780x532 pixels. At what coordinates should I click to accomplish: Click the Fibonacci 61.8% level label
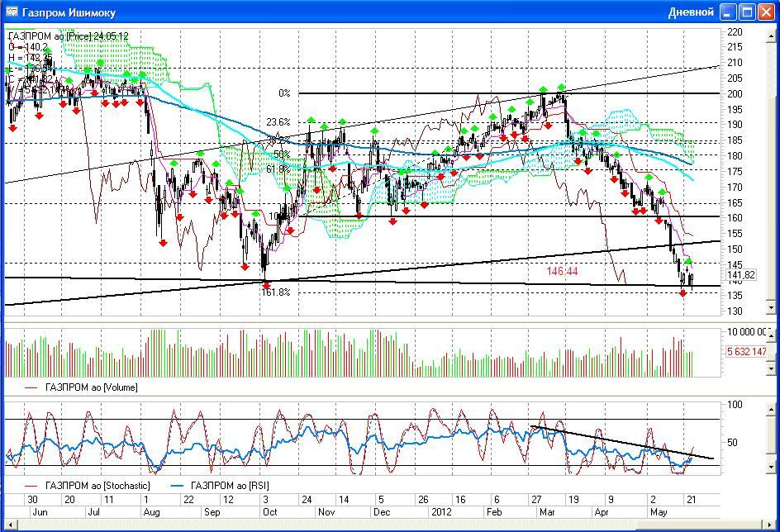point(278,169)
